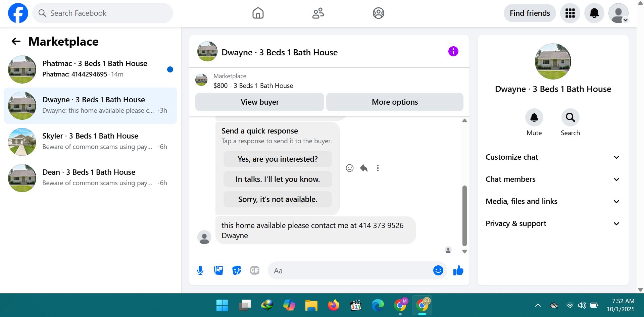Click the Facebook logo
644x317 pixels.
(x=18, y=13)
